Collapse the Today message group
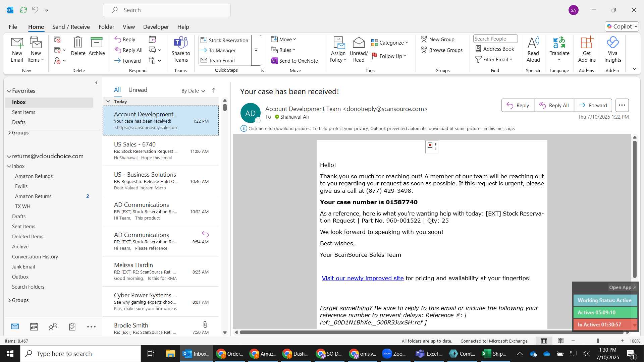The width and height of the screenshot is (644, 362). click(108, 102)
